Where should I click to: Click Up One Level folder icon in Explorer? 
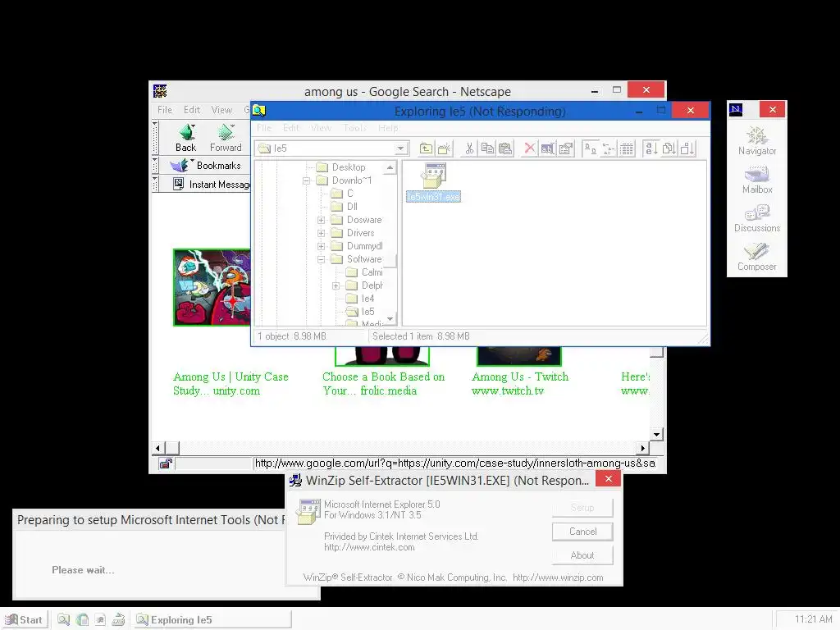point(426,148)
